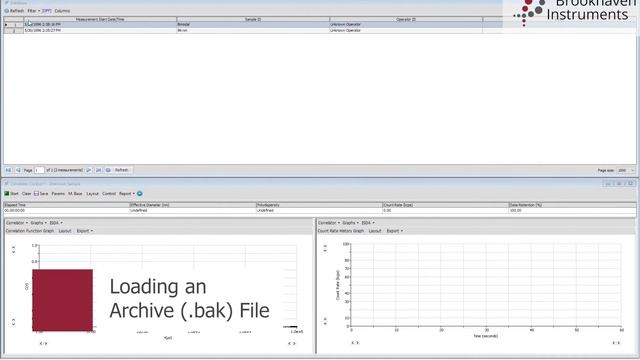The image size is (640, 360).
Task: Go to first page of measurements
Action: pos(8,170)
